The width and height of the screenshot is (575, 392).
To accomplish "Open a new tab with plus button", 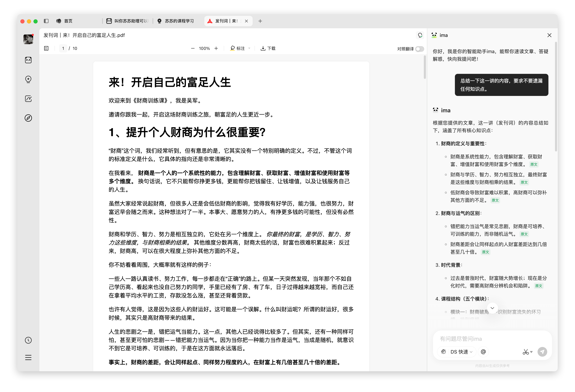I will coord(260,21).
